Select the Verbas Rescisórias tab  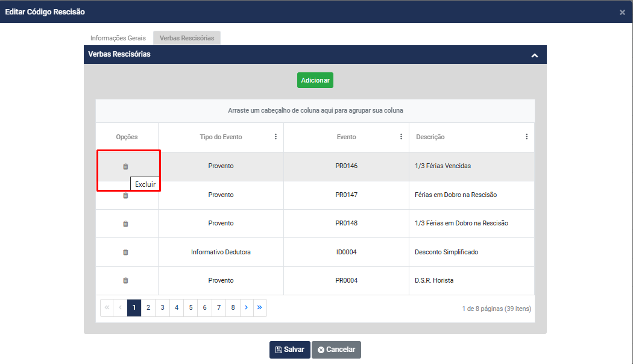pyautogui.click(x=187, y=38)
